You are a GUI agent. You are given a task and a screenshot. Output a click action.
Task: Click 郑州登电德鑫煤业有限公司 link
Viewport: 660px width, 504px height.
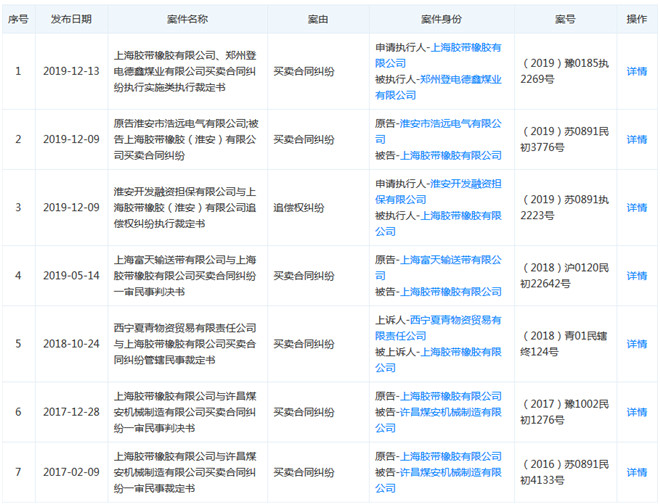click(x=438, y=87)
